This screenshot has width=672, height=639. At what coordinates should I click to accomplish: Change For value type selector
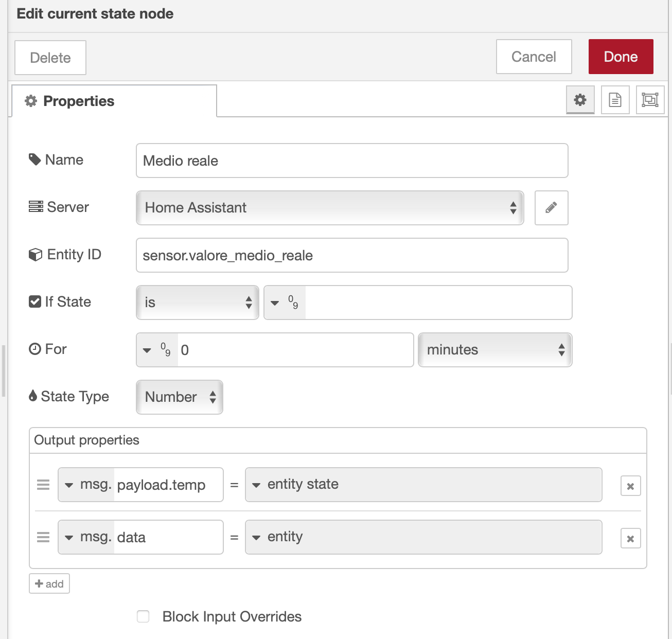(157, 350)
